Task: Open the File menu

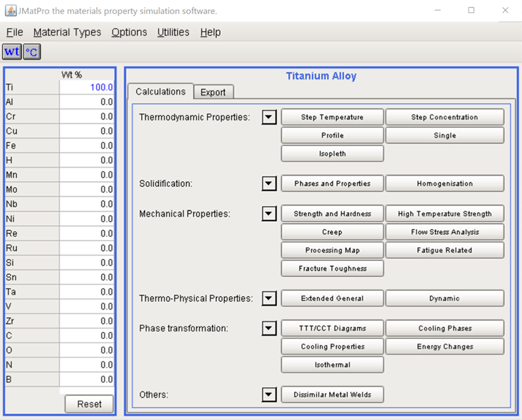Action: (15, 32)
